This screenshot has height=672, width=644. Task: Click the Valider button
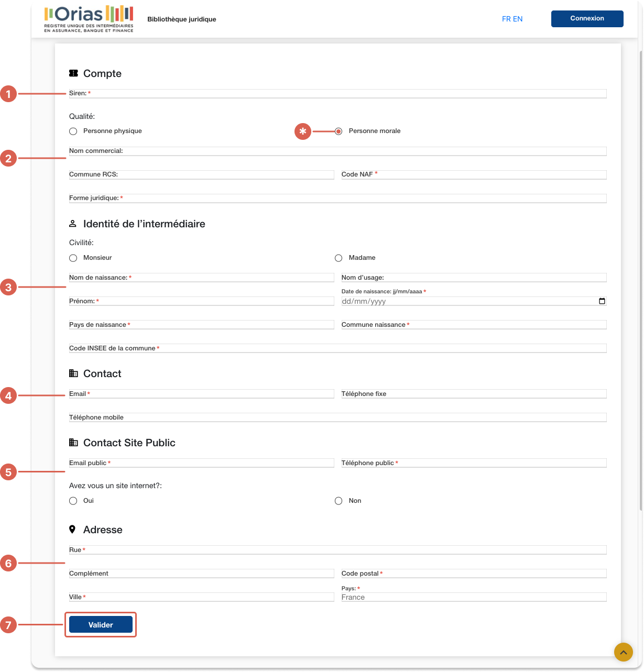pyautogui.click(x=101, y=624)
